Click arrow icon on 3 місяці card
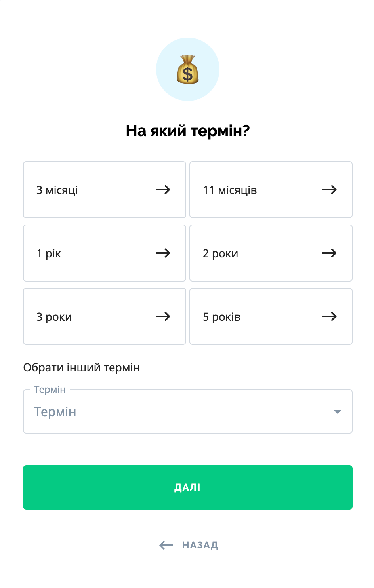 click(x=163, y=190)
